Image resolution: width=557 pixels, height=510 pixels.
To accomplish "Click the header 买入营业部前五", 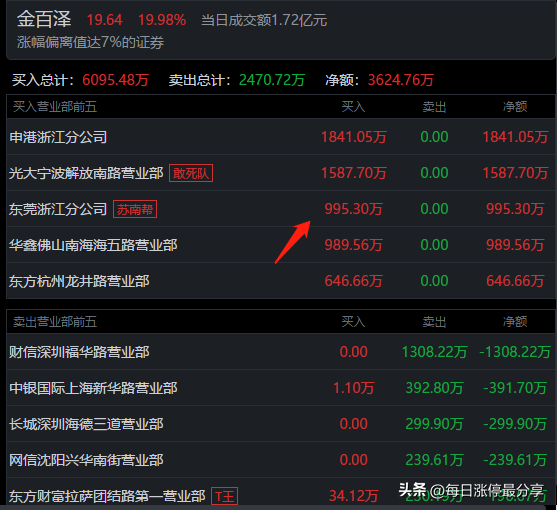I will click(x=55, y=107).
